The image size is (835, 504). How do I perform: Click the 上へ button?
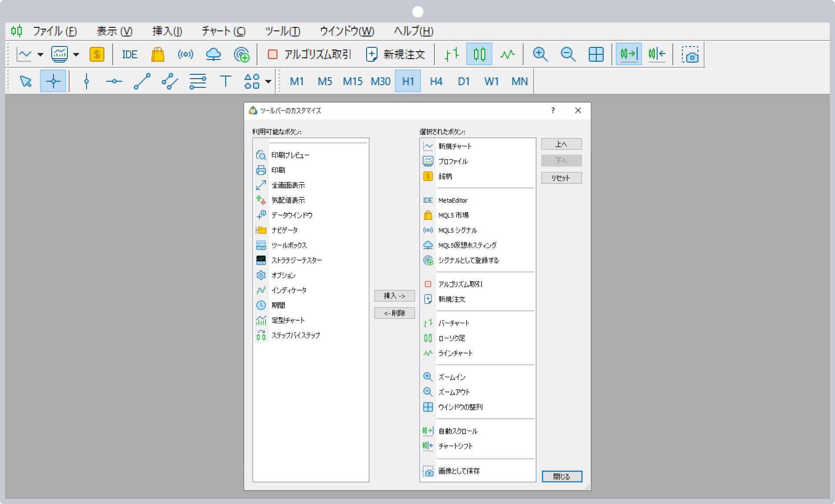point(561,144)
